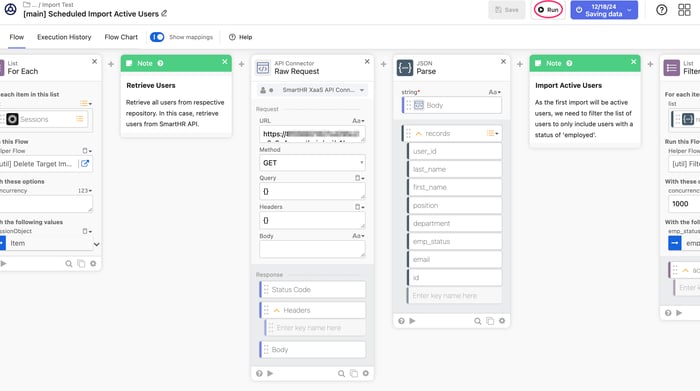Open the Execution History tab
Image resolution: width=700 pixels, height=391 pixels.
click(64, 37)
